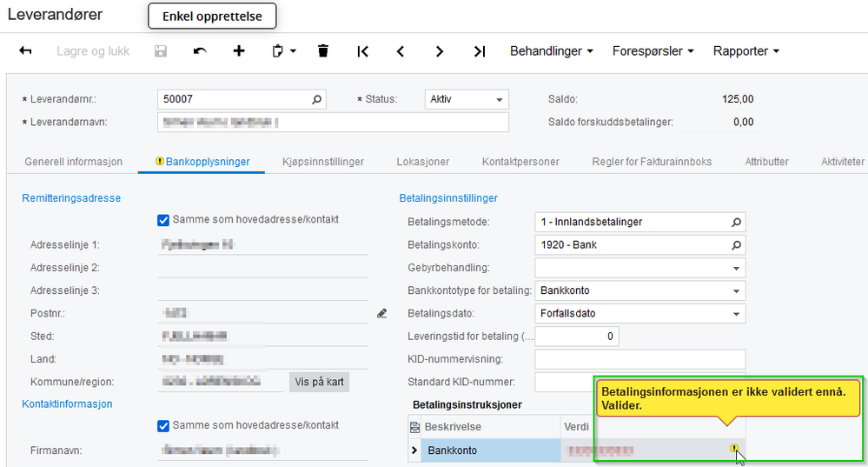Open the Lokasjoner tab
Image resolution: width=868 pixels, height=467 pixels.
(423, 162)
